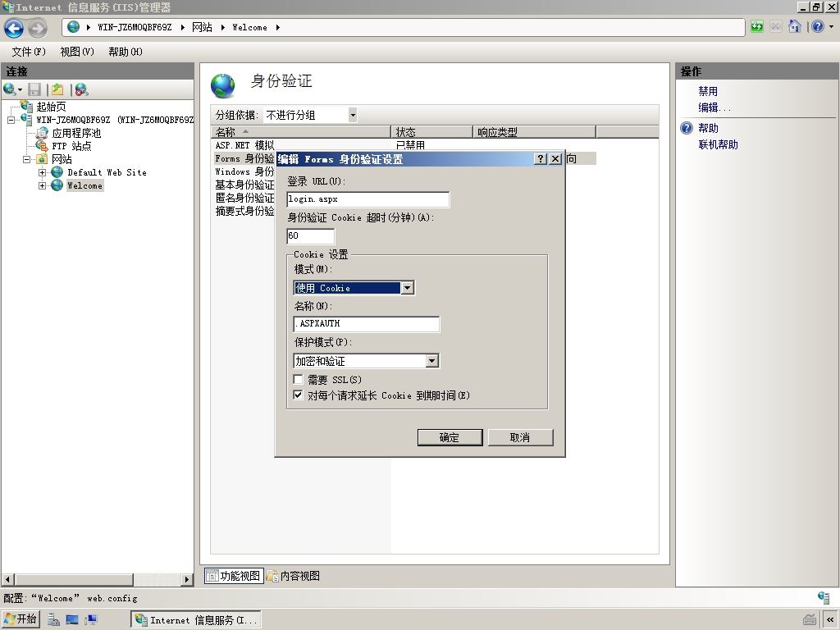
Task: Collapse the 网站 tree node
Action: click(27, 159)
